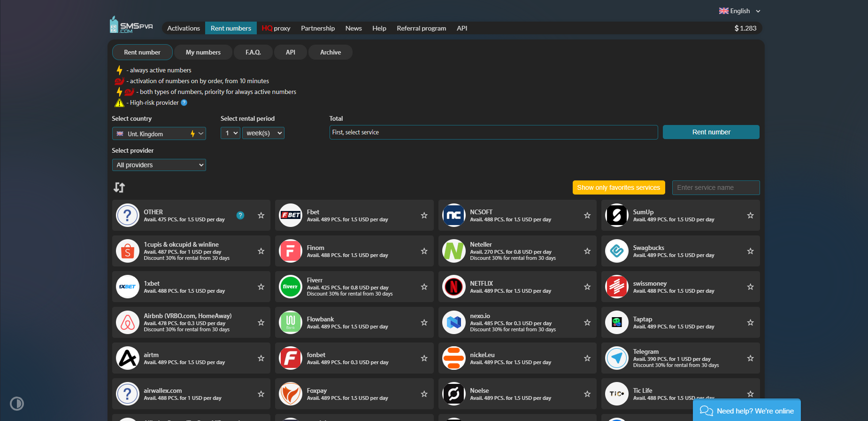Open High-risk provider help tooltip
The height and width of the screenshot is (421, 868).
tap(184, 102)
